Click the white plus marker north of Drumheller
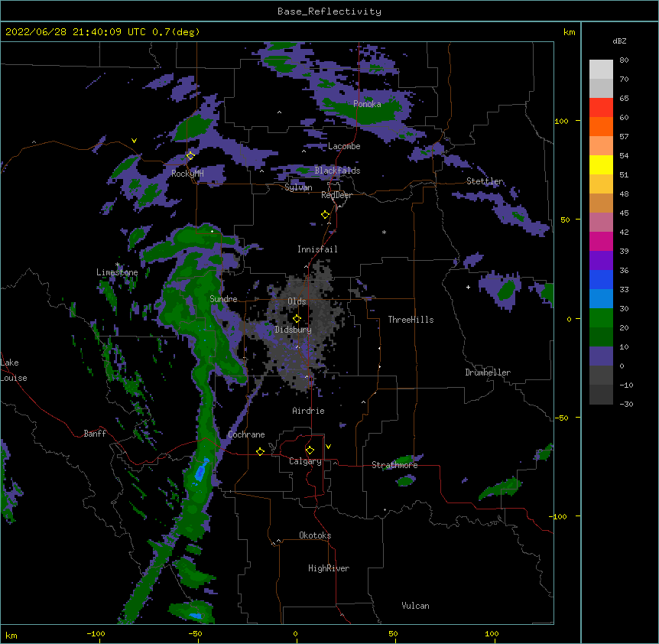659x644 pixels. pyautogui.click(x=468, y=287)
